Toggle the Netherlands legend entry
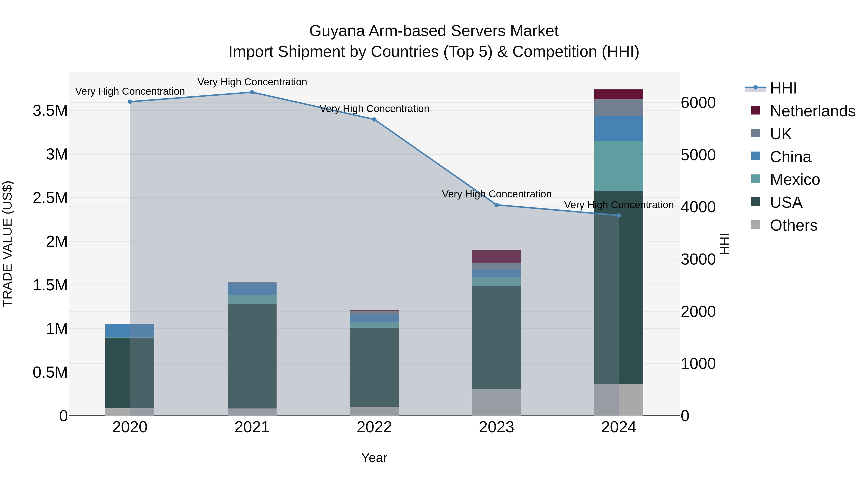The height and width of the screenshot is (488, 868). click(803, 111)
